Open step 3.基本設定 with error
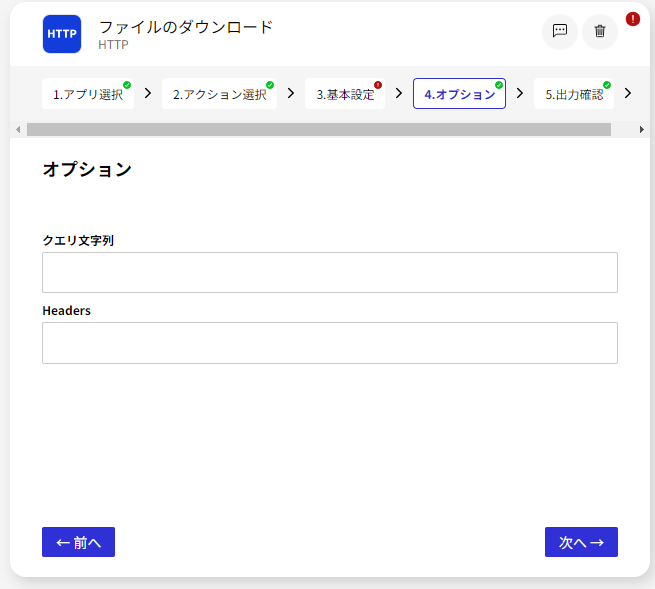The image size is (655, 589). pos(345,94)
